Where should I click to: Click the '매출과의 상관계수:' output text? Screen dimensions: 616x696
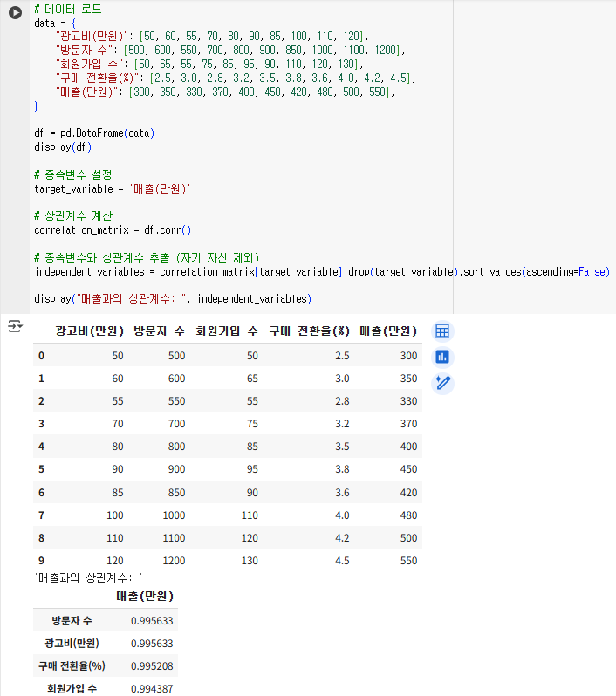coord(88,577)
